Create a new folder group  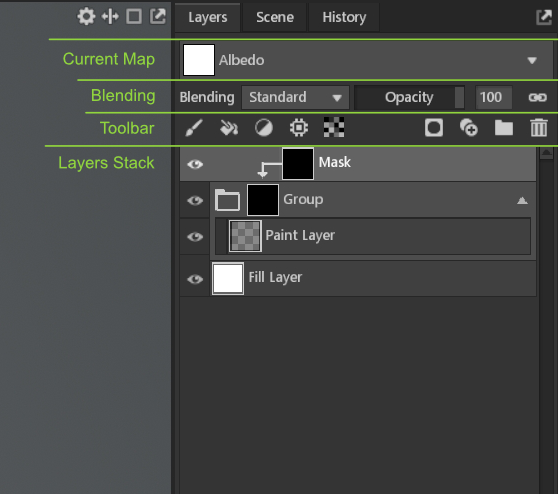[504, 128]
